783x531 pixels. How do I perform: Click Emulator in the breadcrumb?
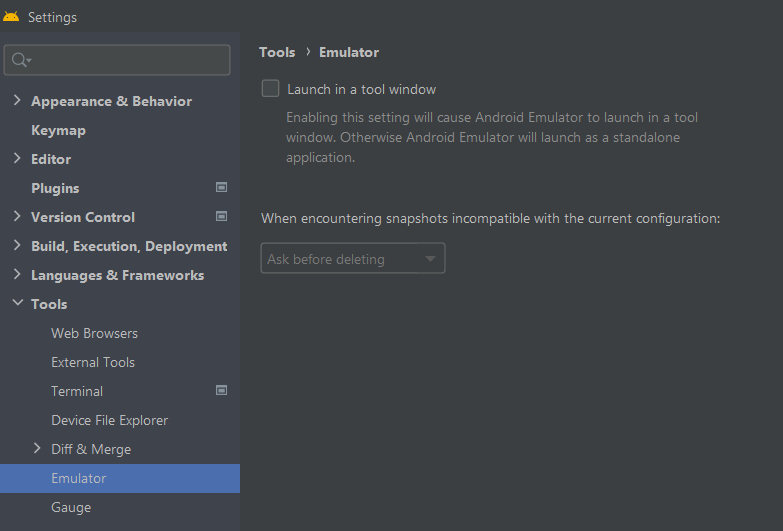coord(349,52)
